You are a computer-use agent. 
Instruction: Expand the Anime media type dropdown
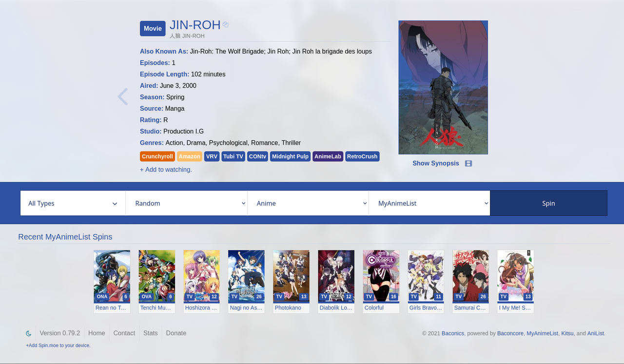coord(308,203)
